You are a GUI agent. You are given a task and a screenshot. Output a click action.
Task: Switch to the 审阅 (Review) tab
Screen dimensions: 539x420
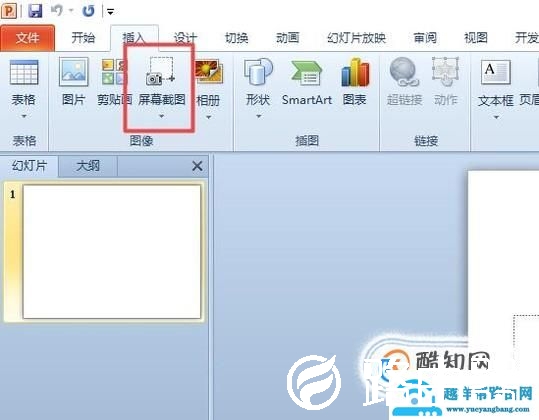coord(425,37)
